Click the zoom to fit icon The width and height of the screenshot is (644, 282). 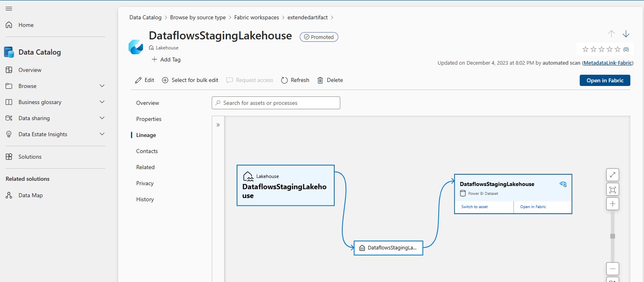pos(613,190)
